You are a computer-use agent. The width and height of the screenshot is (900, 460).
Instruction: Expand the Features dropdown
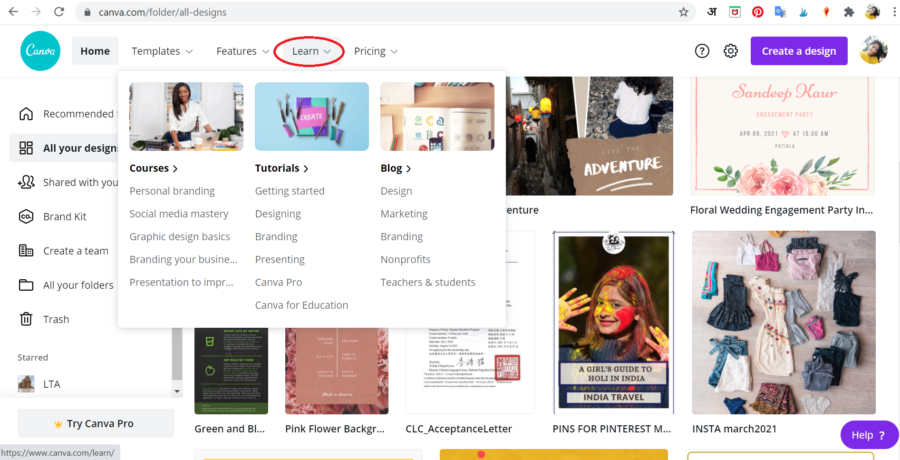(x=243, y=51)
